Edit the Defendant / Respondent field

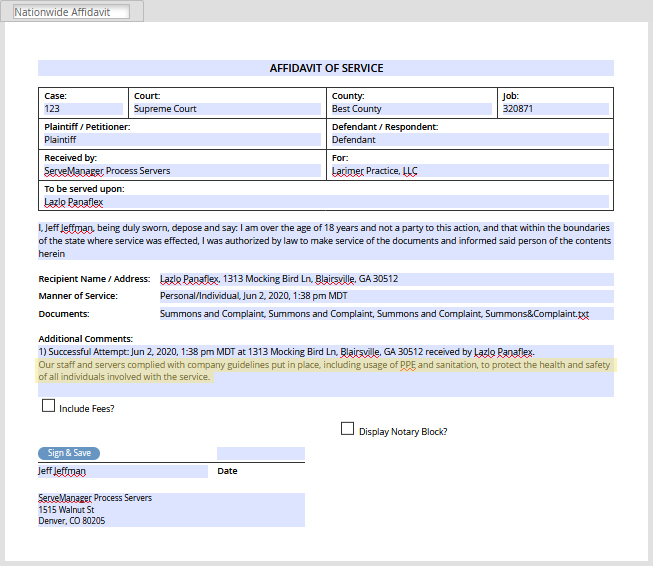pyautogui.click(x=470, y=140)
